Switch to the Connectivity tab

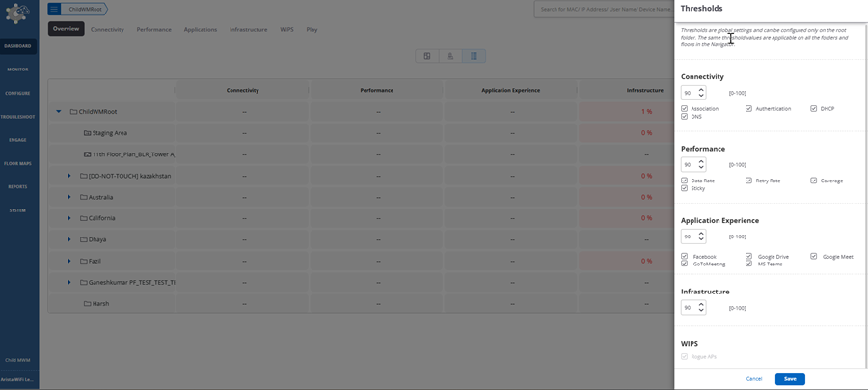(x=107, y=29)
